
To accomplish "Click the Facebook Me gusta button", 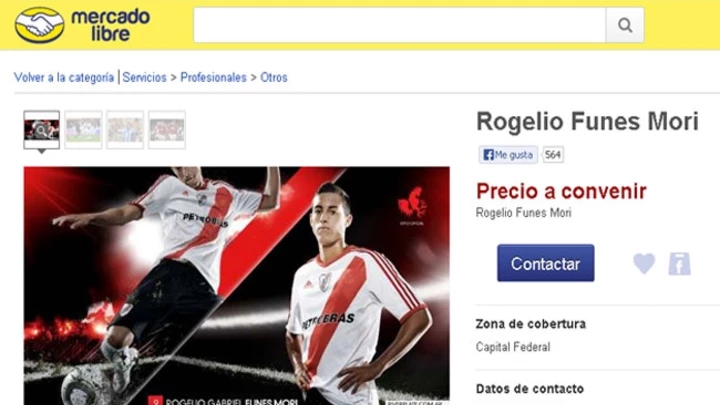I will point(508,155).
